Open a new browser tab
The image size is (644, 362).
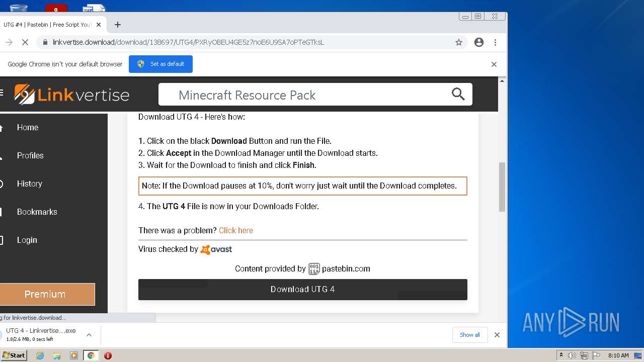[x=118, y=25]
